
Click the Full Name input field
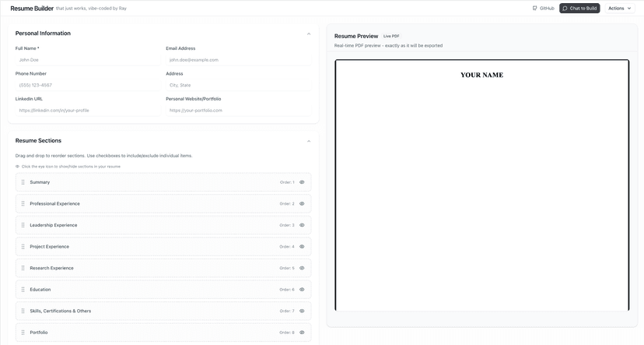pos(87,60)
